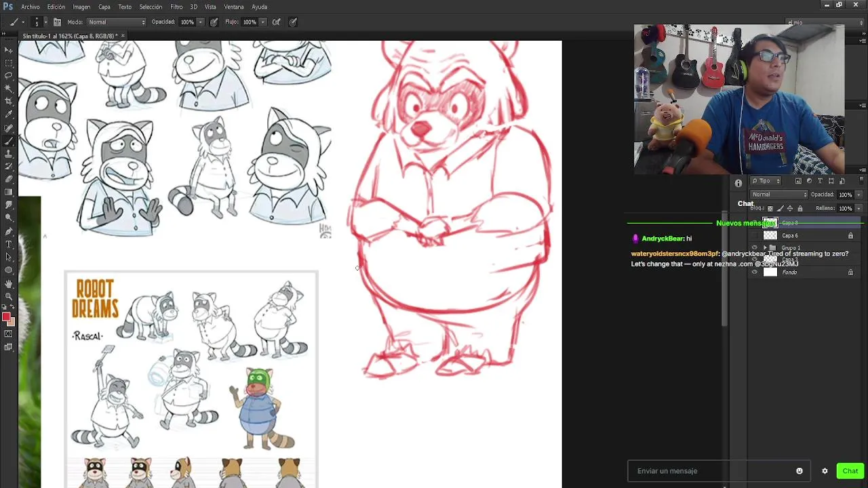Select the Zoom tool
868x488 pixels.
point(8,296)
